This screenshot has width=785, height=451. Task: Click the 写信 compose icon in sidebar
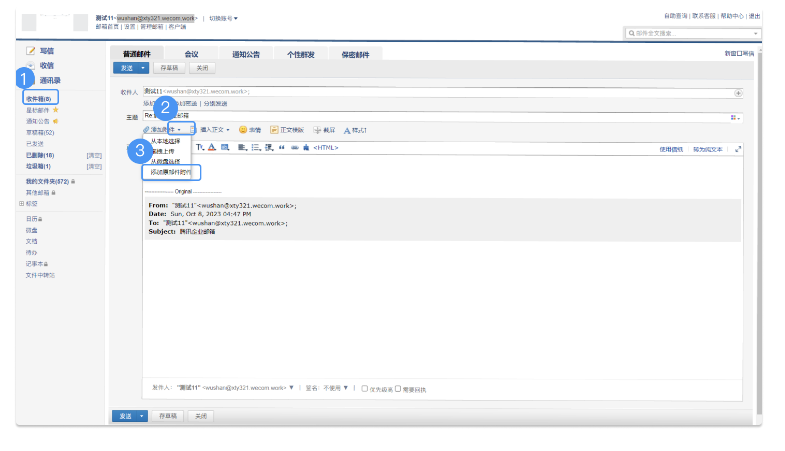point(31,50)
